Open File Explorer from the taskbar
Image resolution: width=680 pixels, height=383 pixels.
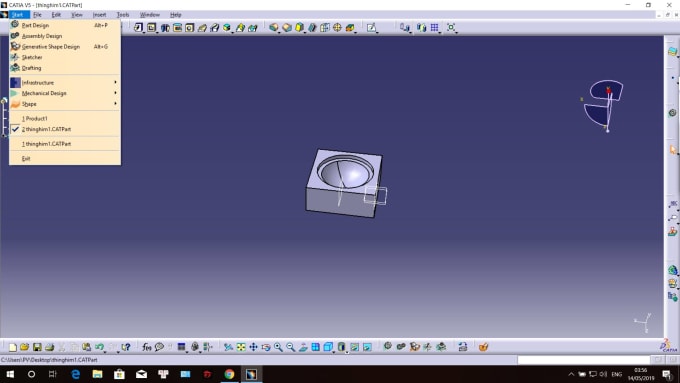pyautogui.click(x=97, y=374)
